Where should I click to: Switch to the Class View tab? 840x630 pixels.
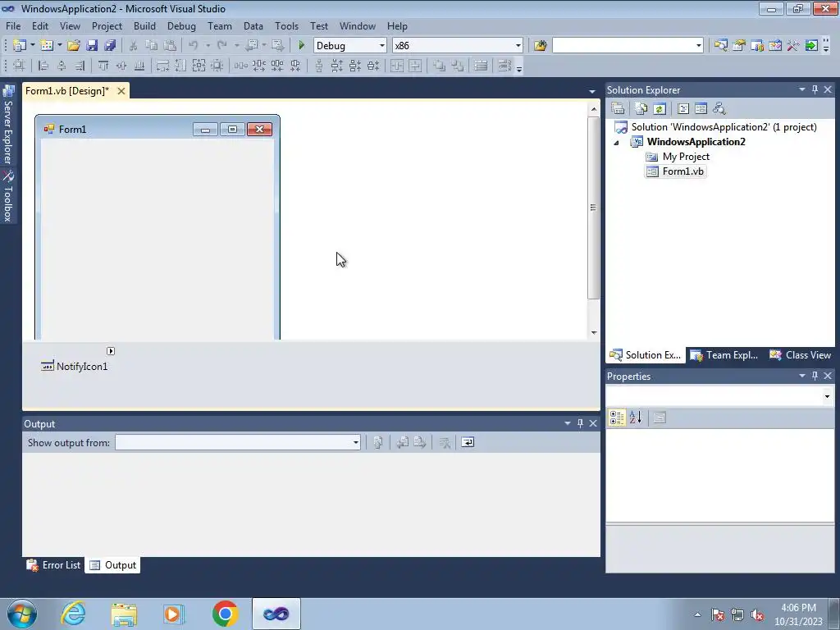pos(801,355)
